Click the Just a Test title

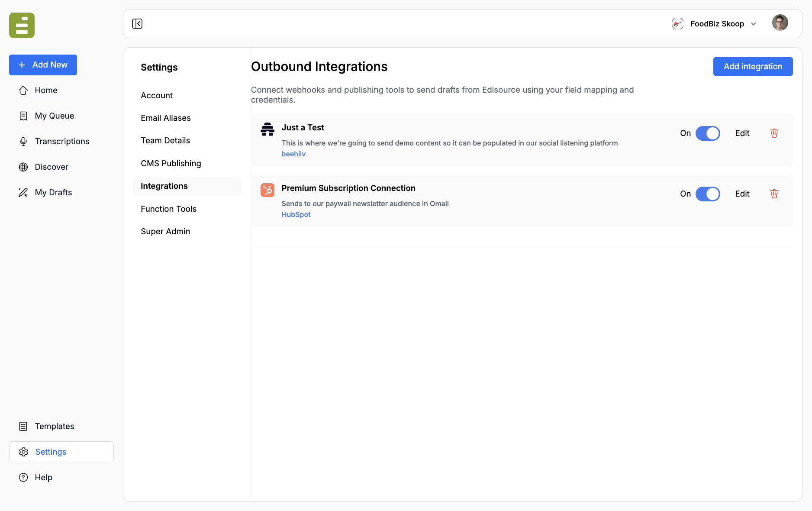tap(303, 127)
